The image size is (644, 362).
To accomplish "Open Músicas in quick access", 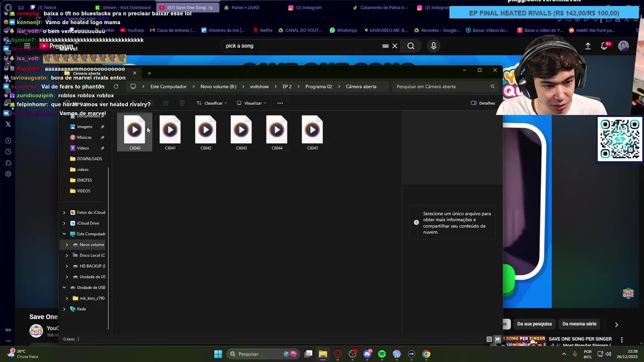I will [84, 137].
